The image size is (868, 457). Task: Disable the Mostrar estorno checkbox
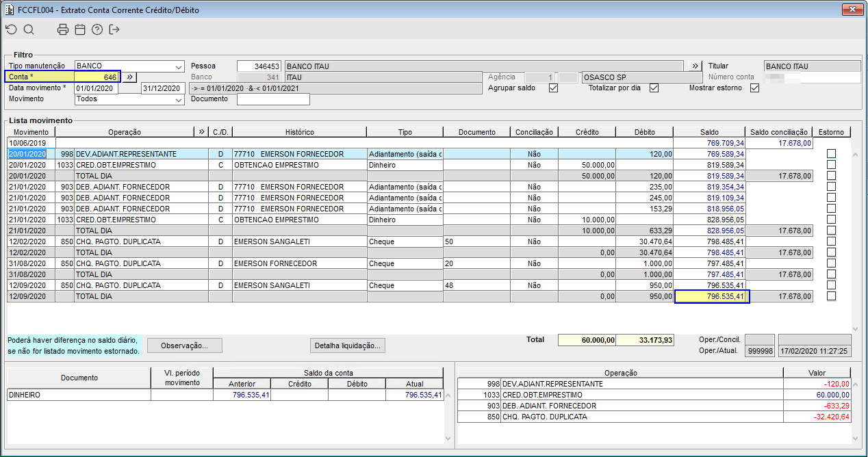pos(755,88)
